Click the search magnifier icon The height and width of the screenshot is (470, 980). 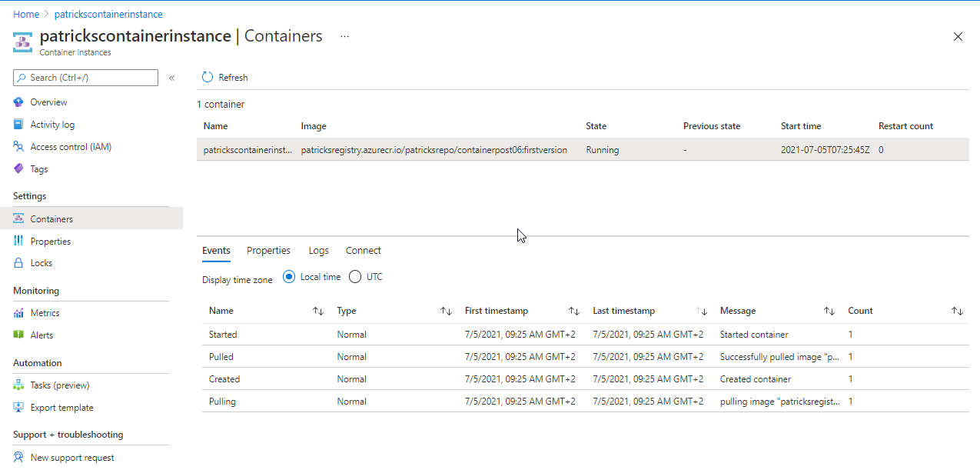[22, 78]
